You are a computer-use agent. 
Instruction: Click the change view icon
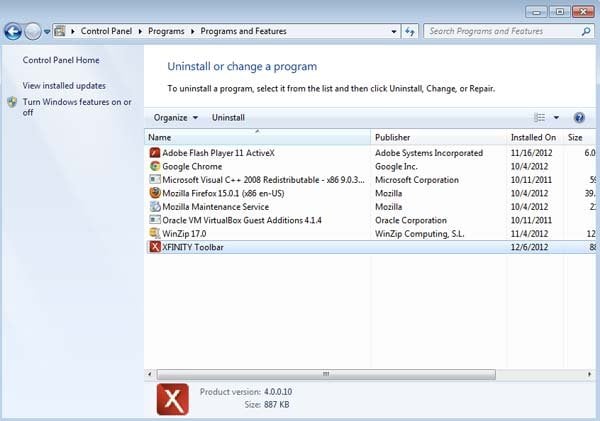click(x=540, y=117)
